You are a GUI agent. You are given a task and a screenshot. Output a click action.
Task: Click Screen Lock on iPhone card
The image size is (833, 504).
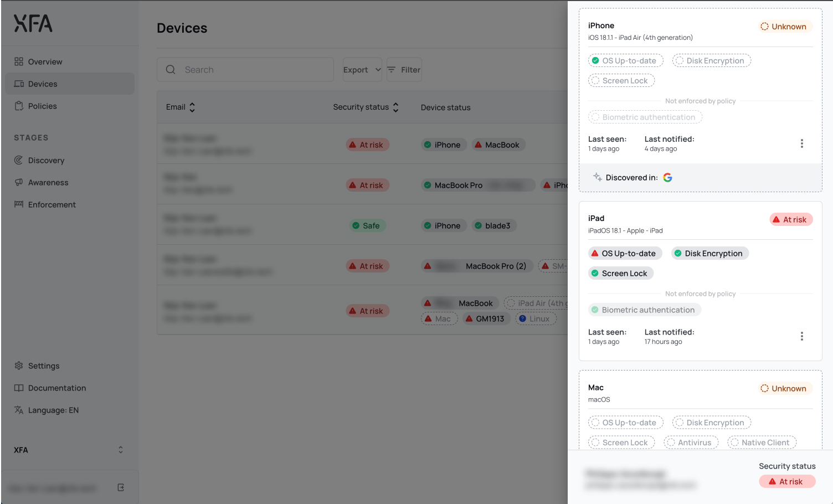(621, 80)
